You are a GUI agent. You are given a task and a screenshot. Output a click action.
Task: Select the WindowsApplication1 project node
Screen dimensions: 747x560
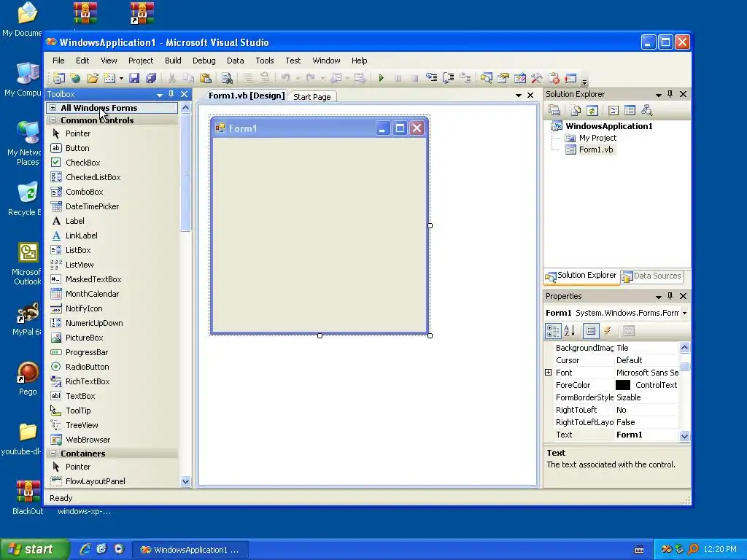coord(608,126)
